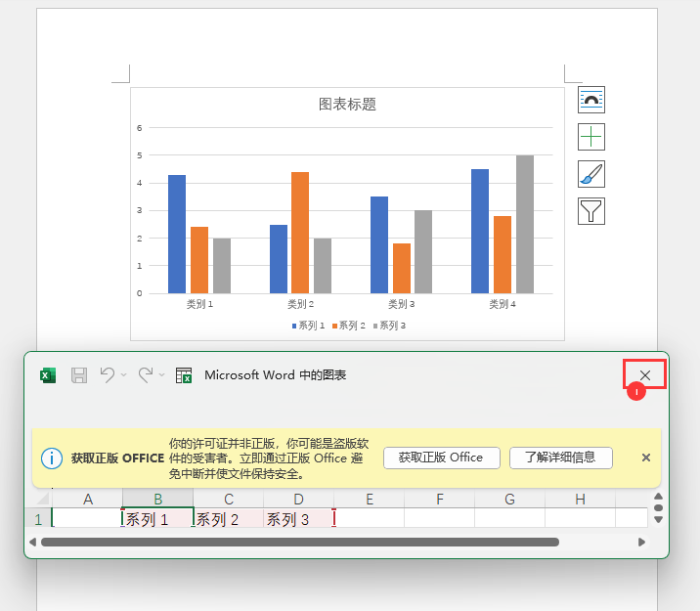
Task: Click the window title Microsoft Word 中的图表
Action: tap(275, 375)
